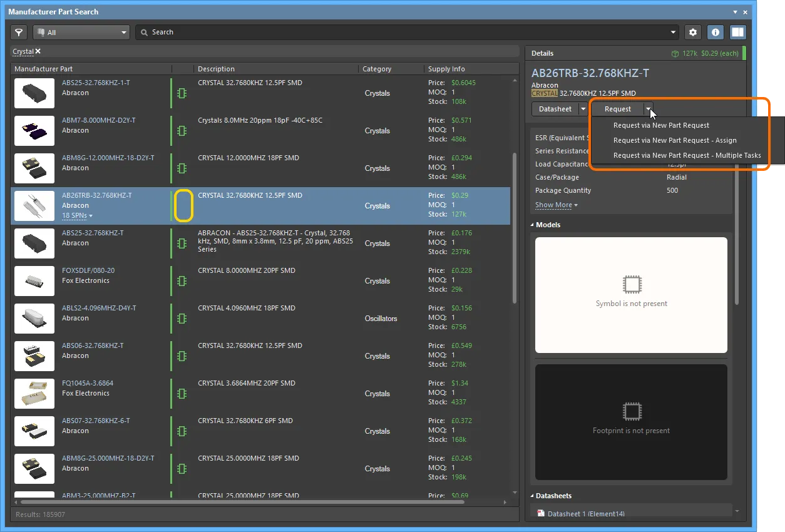Viewport: 785px width, 532px height.
Task: Select the Oscillators category cell
Action: coord(381,319)
